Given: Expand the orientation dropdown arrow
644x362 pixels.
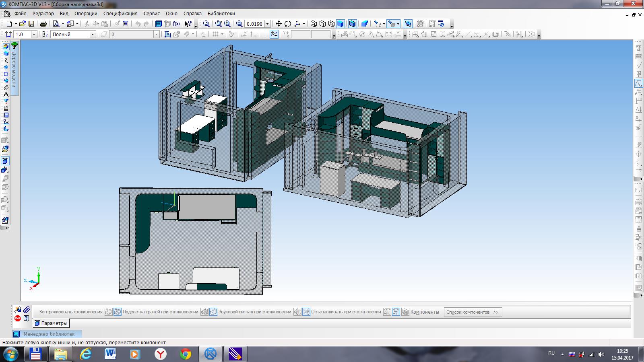Looking at the screenshot, I should point(304,24).
